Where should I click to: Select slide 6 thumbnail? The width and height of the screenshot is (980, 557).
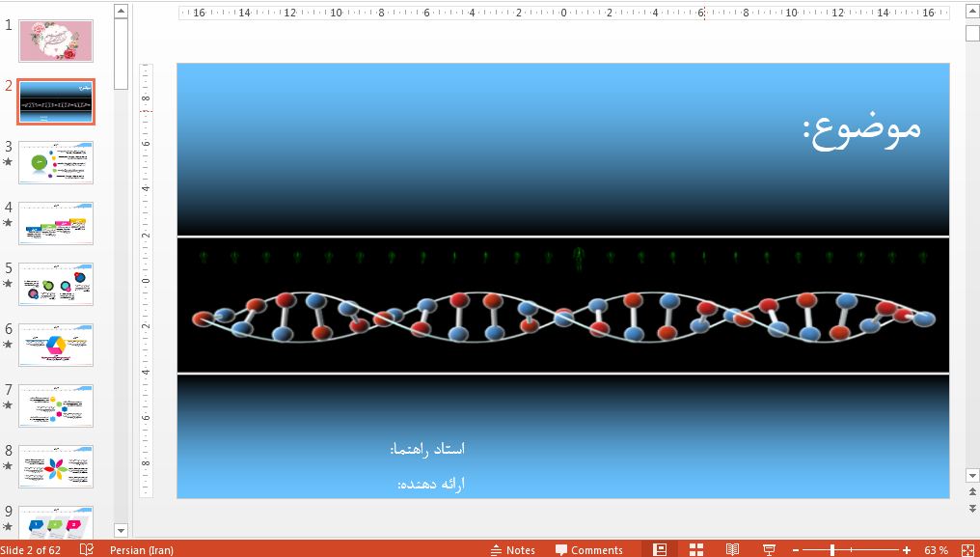[56, 345]
